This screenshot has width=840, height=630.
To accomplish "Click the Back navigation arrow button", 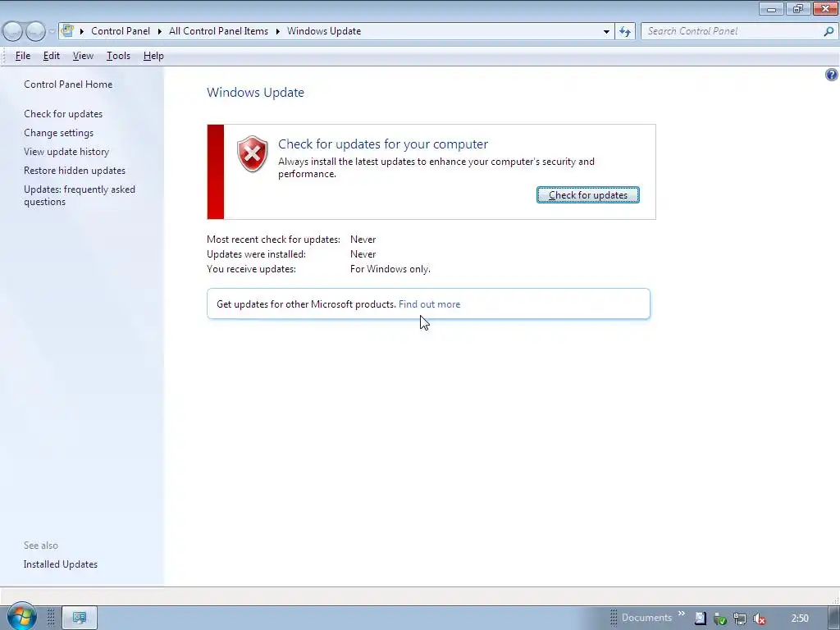I will coord(13,32).
